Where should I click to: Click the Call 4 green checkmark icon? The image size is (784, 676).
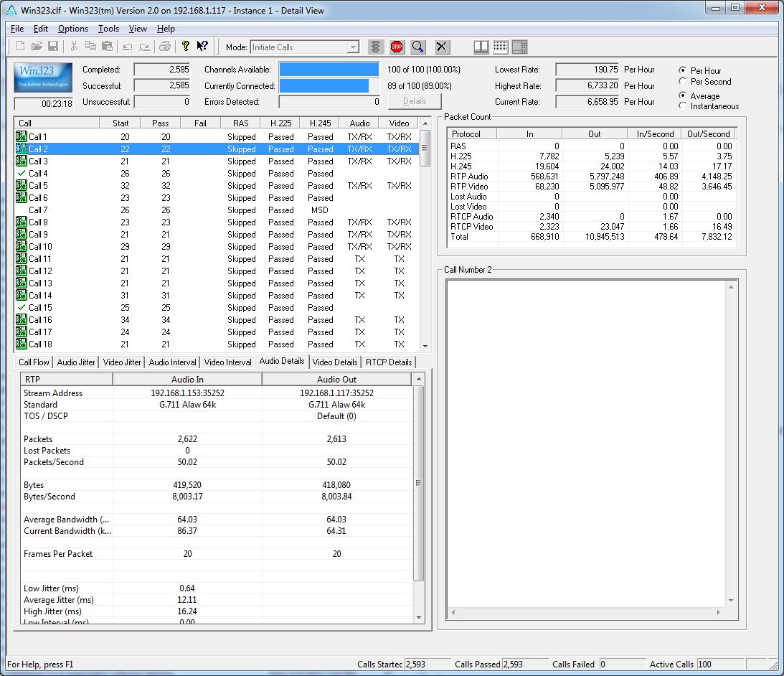click(22, 173)
